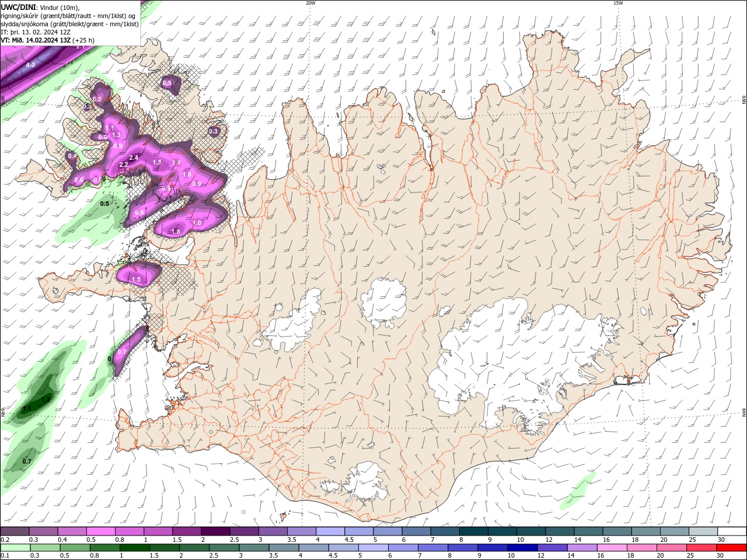Click the 0.7 rain value in the green area
Viewport: 747px width, 560px height.
click(x=27, y=461)
